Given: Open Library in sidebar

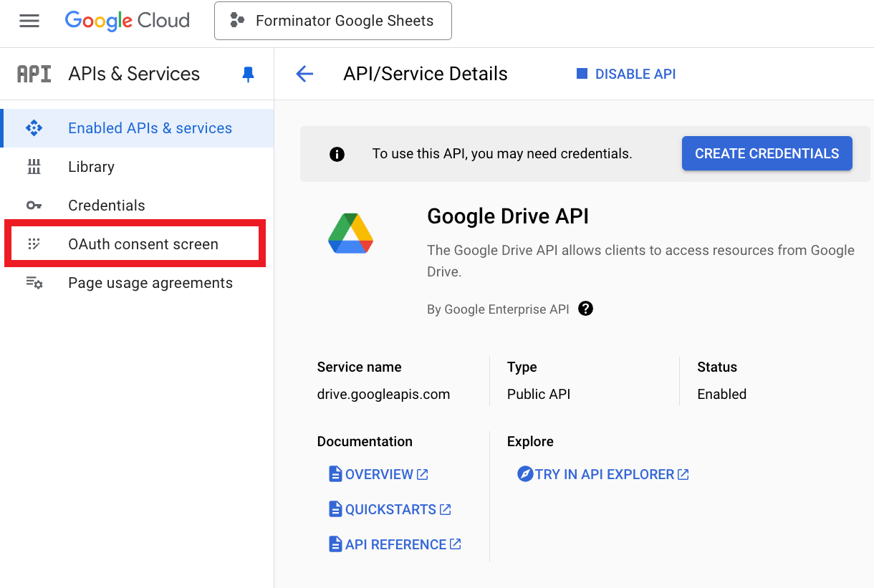Looking at the screenshot, I should pyautogui.click(x=138, y=167).
